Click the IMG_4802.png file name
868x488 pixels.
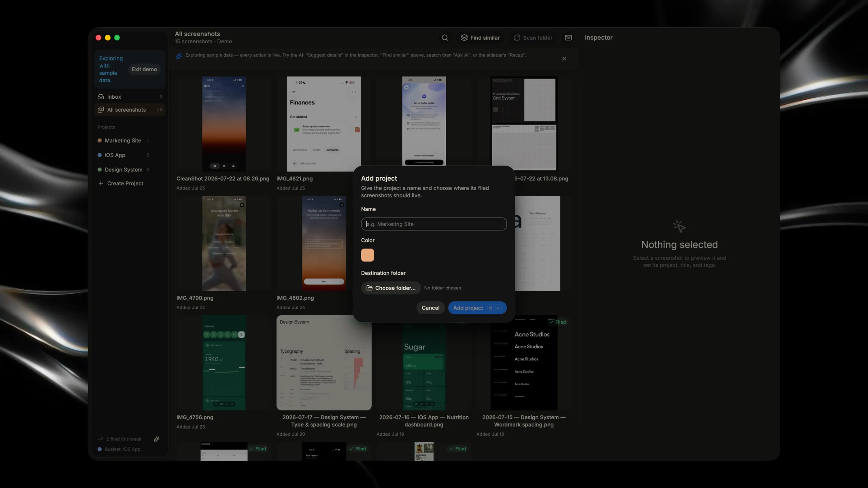pyautogui.click(x=295, y=298)
